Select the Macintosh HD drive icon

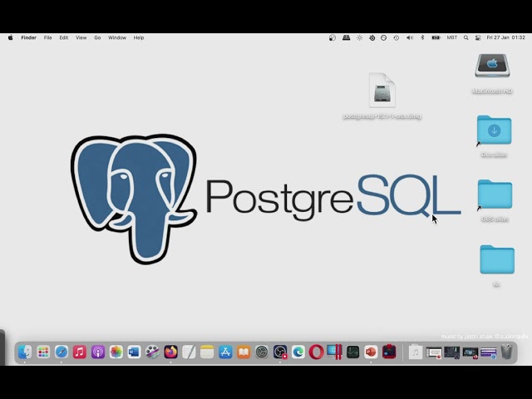point(492,66)
